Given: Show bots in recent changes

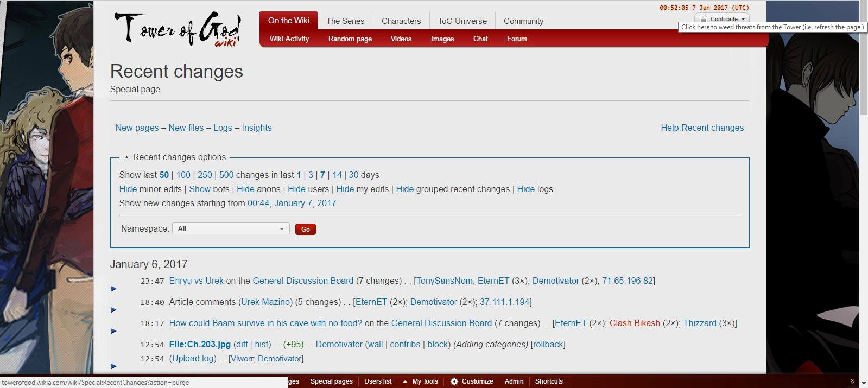Looking at the screenshot, I should coord(199,189).
